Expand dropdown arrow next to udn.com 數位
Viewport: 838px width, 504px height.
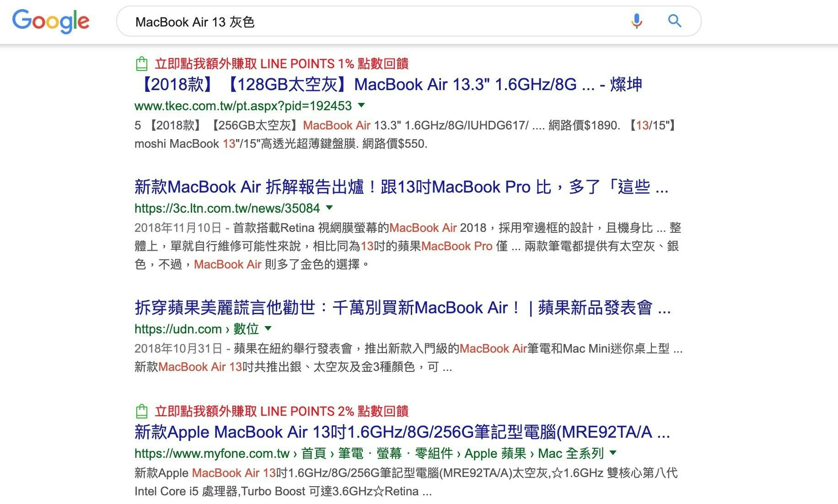click(269, 328)
